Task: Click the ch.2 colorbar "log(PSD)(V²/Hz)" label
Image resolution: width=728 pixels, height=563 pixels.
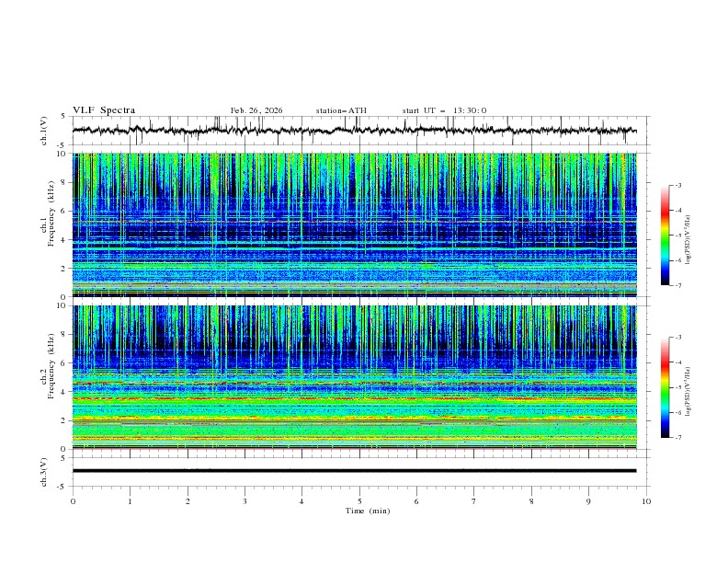Action: tap(688, 391)
